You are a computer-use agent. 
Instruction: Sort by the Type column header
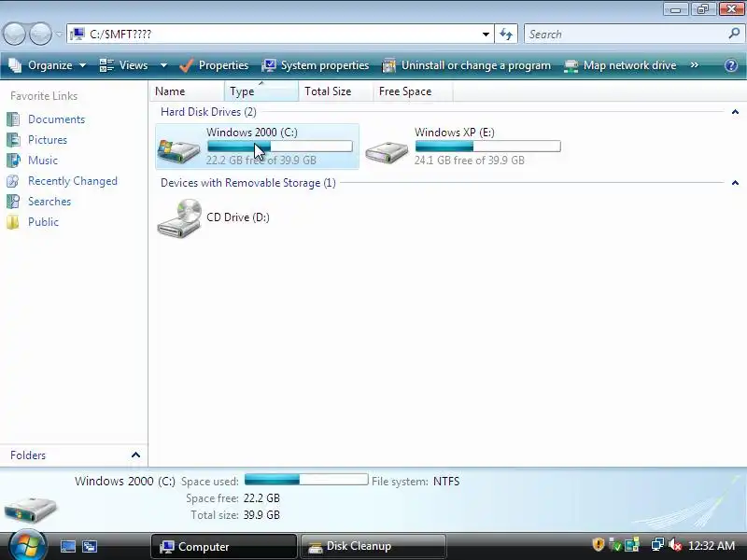coord(261,91)
